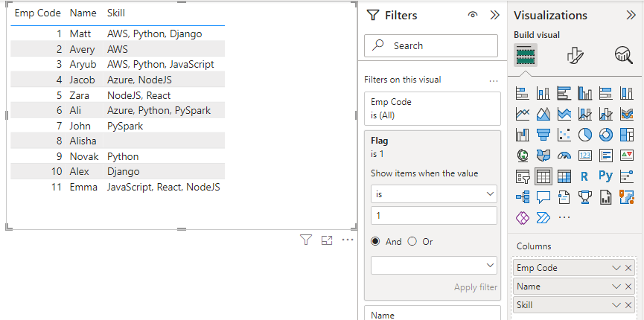Select the matrix visual
Screen dimensions: 644x320
564,176
